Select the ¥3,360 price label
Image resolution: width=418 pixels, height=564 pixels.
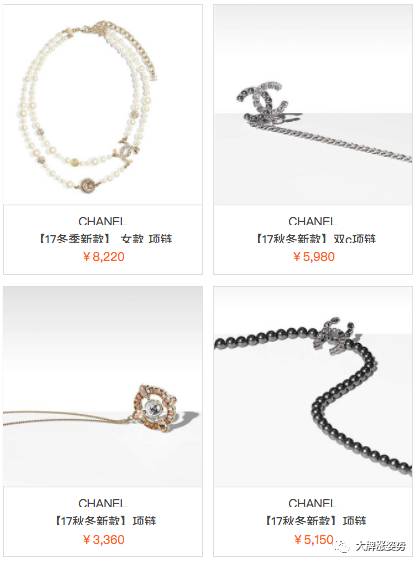tap(104, 540)
